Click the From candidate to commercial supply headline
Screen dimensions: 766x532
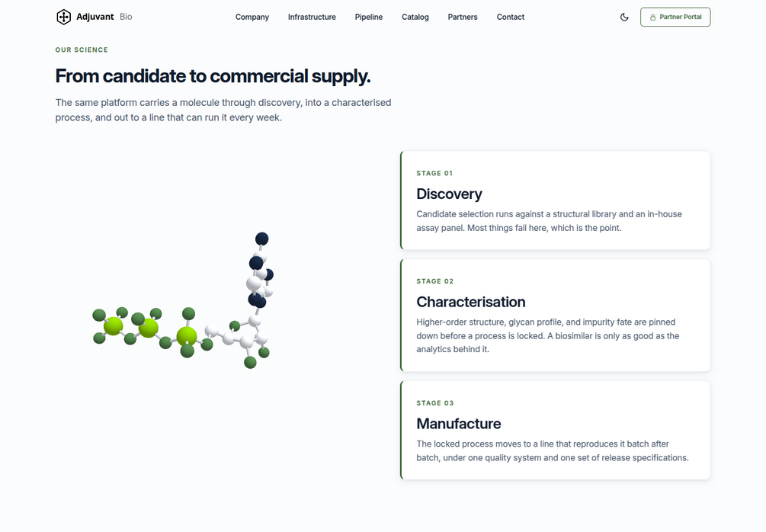[213, 76]
